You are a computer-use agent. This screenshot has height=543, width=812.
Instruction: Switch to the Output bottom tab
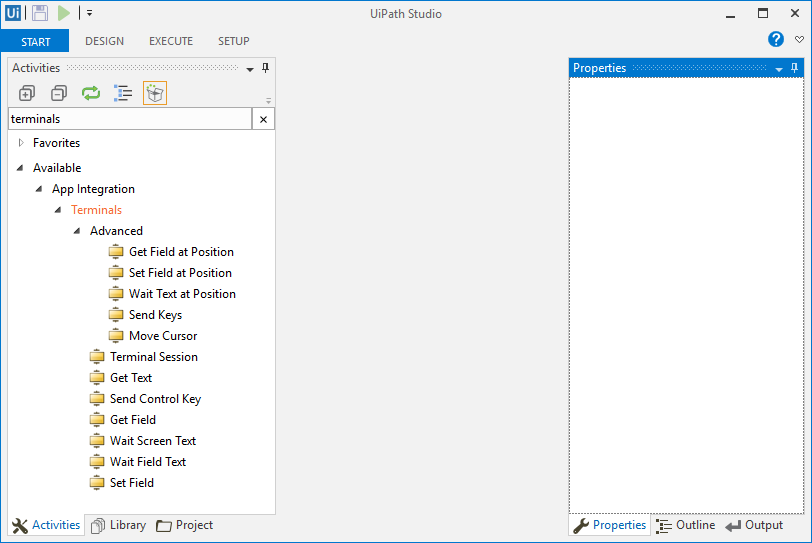coord(754,525)
